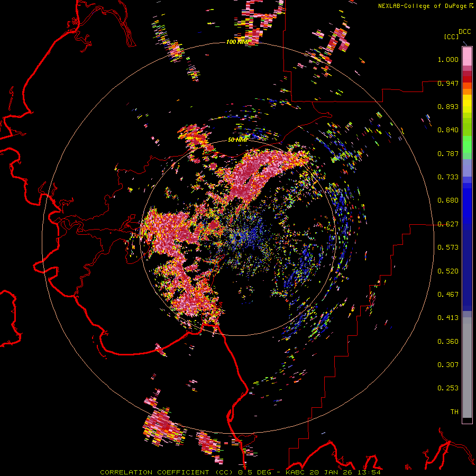The height and width of the screenshot is (476, 476).
Task: Click the 0.947 scale value
Action: click(x=448, y=83)
